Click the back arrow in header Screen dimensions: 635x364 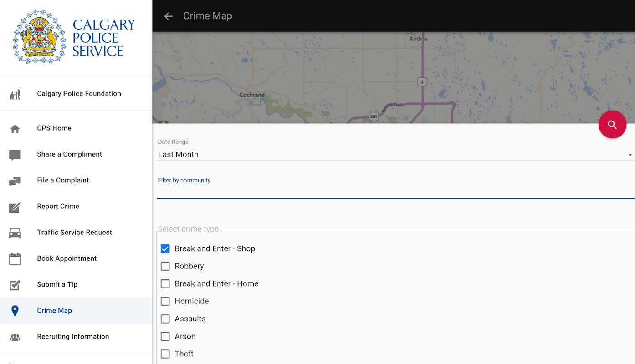168,16
